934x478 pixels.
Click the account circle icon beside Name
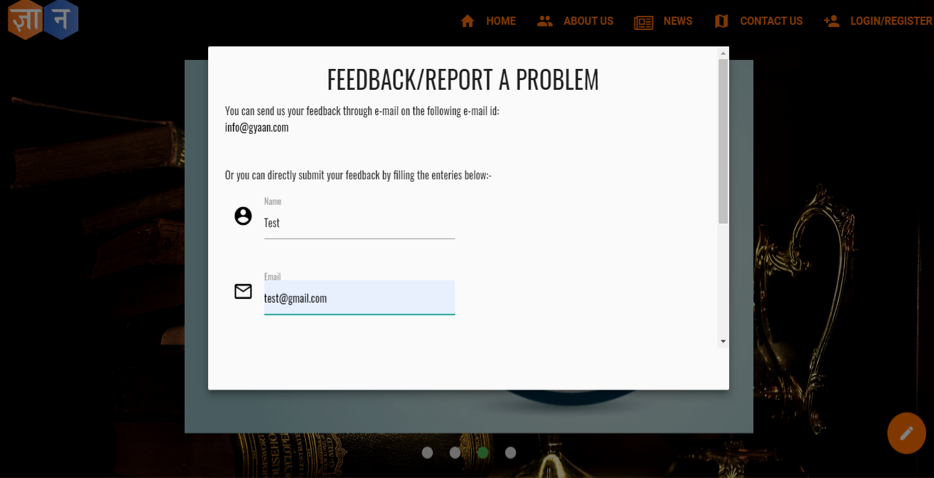(x=243, y=216)
